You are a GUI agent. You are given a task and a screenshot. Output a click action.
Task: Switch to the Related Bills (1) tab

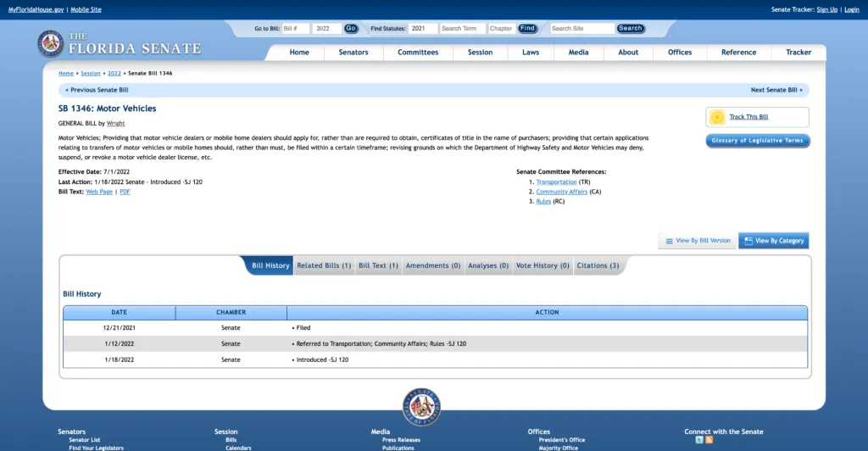tap(324, 265)
